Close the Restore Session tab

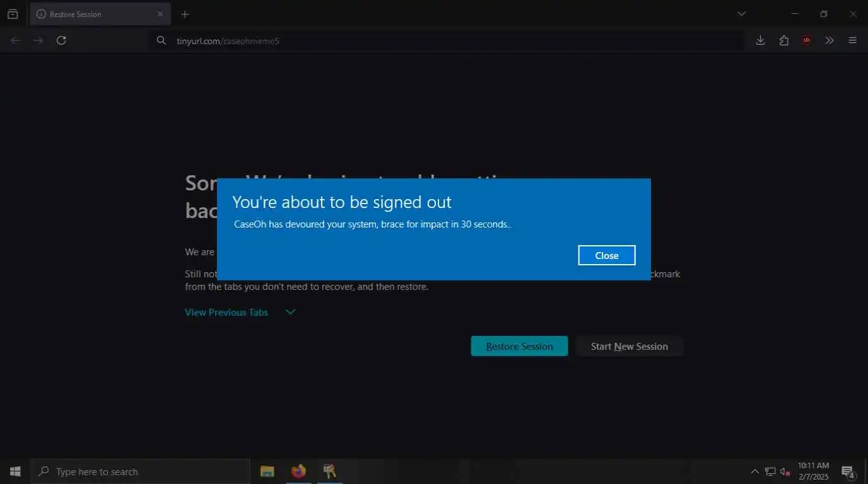[160, 14]
